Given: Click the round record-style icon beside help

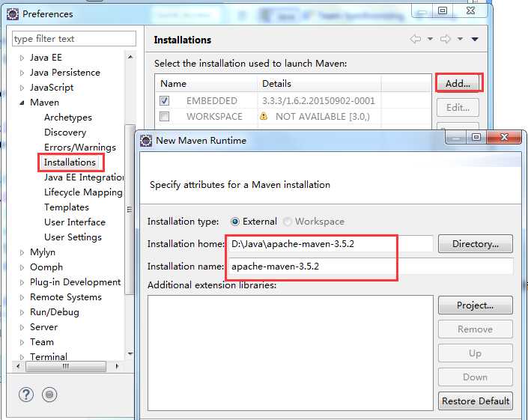Looking at the screenshot, I should [x=49, y=394].
